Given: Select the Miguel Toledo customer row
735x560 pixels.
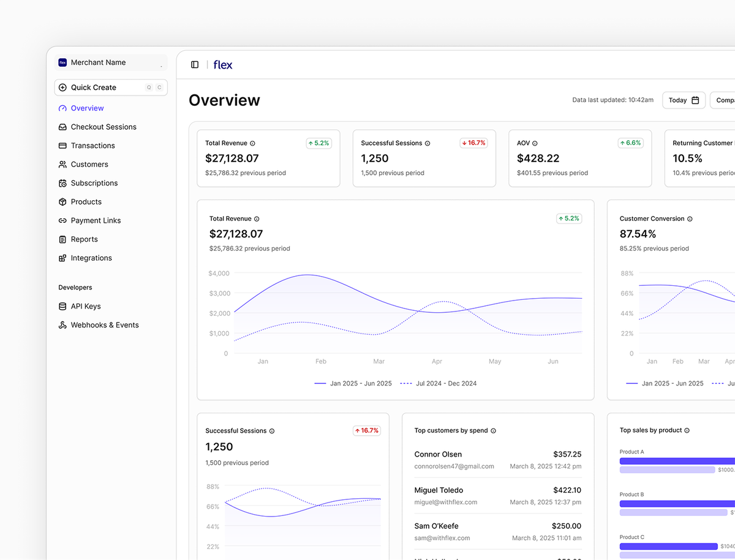Looking at the screenshot, I should click(x=498, y=496).
